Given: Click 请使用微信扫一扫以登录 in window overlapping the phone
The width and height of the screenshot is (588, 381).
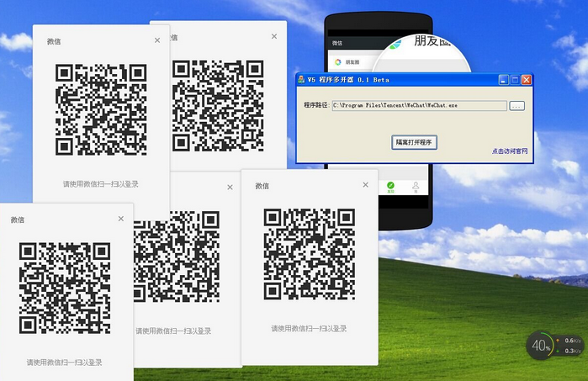Looking at the screenshot, I should (x=309, y=329).
